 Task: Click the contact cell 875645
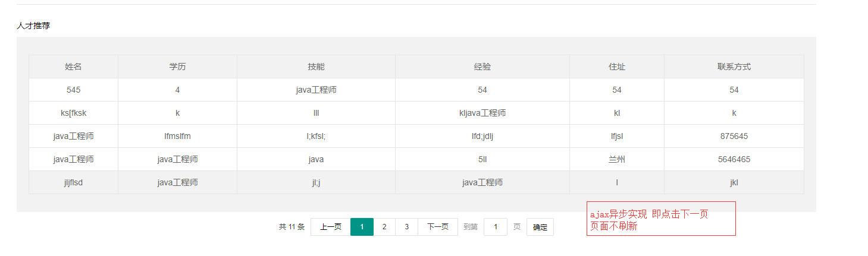(734, 136)
